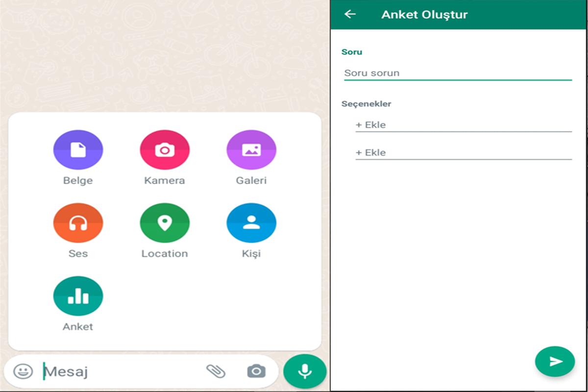This screenshot has height=392, width=588.
Task: Click the paperclip attachment icon
Action: pos(215,371)
